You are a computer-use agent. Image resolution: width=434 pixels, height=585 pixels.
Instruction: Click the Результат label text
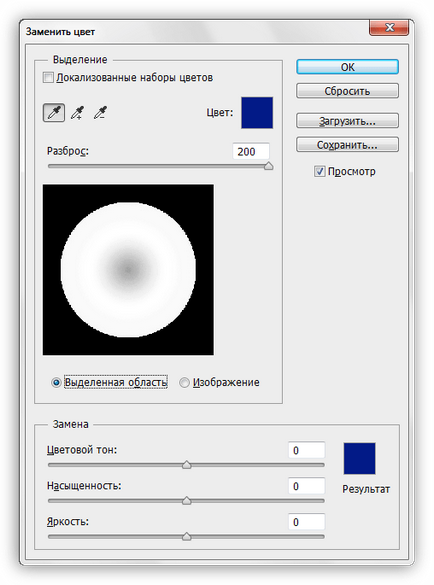[x=366, y=489]
